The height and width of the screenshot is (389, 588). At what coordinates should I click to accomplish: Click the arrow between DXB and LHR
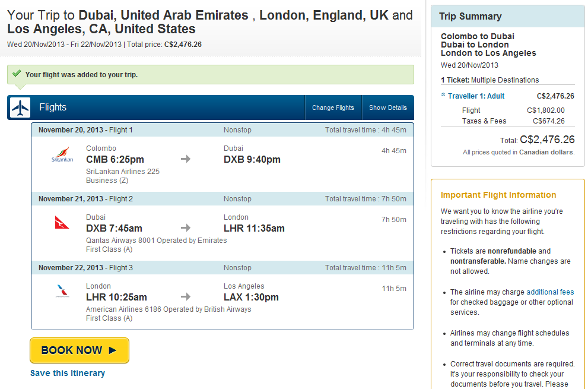click(186, 228)
